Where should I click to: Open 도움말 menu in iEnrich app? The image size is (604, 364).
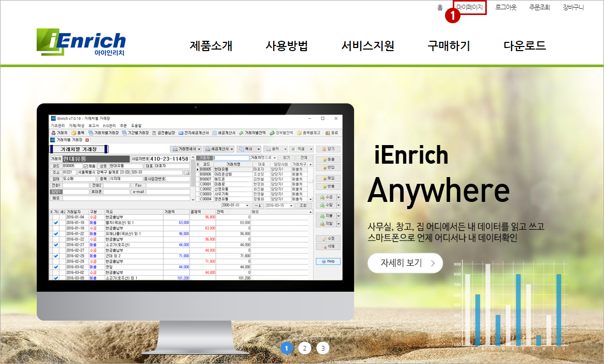tap(136, 126)
